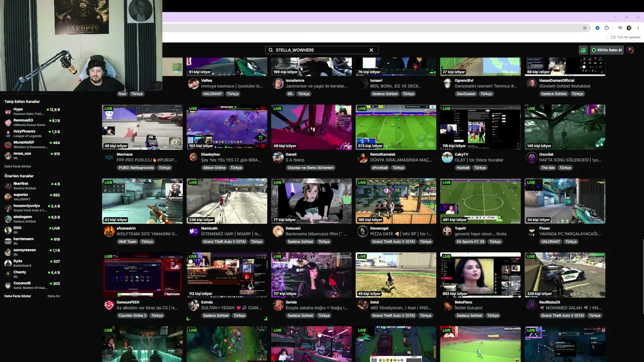
Task: Click the Serida channel avatar
Action: (278, 305)
